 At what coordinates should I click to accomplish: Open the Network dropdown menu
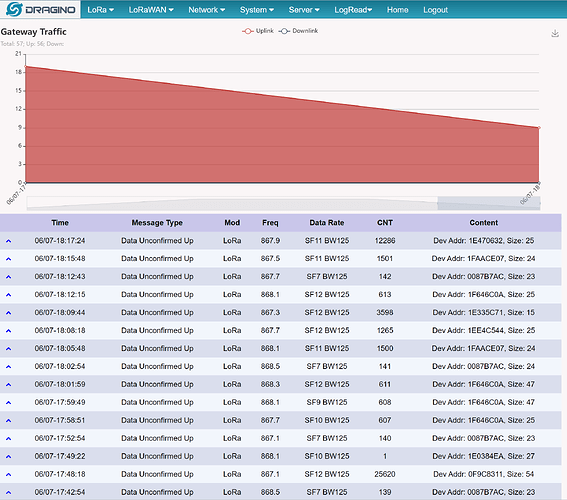click(206, 10)
